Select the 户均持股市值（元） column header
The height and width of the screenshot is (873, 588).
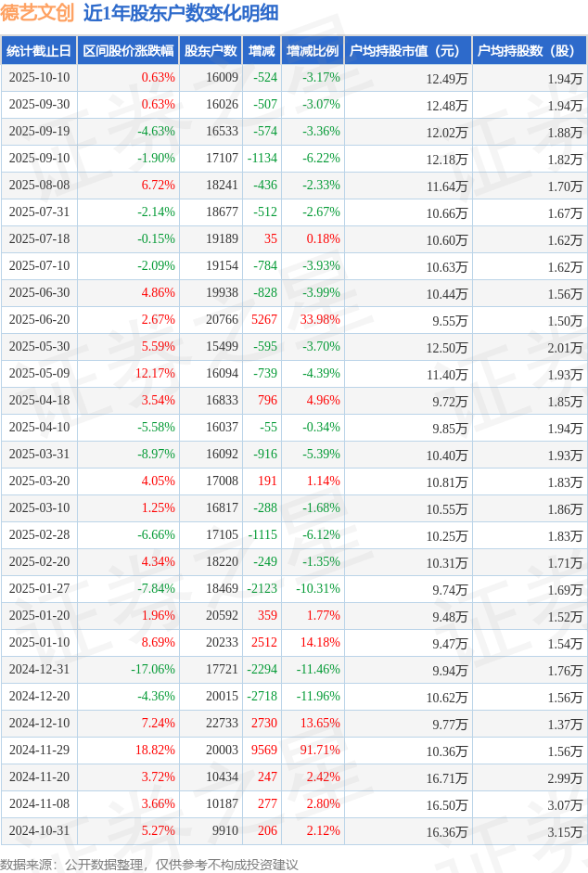point(408,51)
